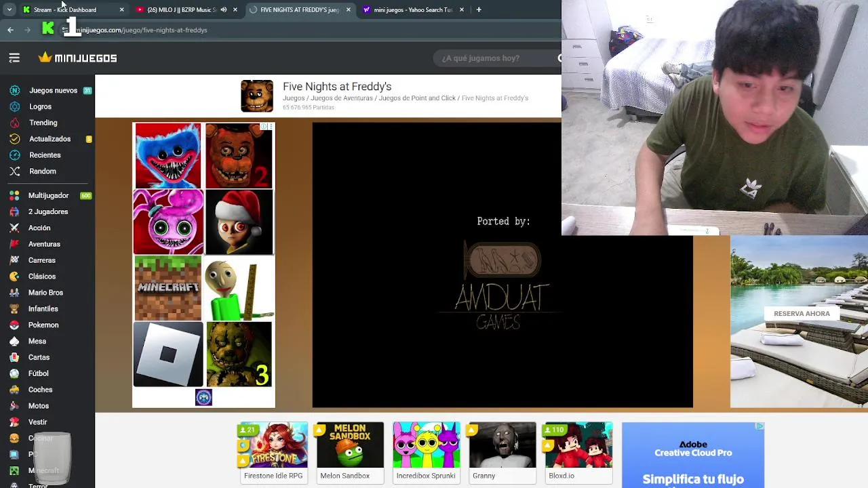868x488 pixels.
Task: Click the Actualizados checkmark icon
Action: (x=14, y=139)
